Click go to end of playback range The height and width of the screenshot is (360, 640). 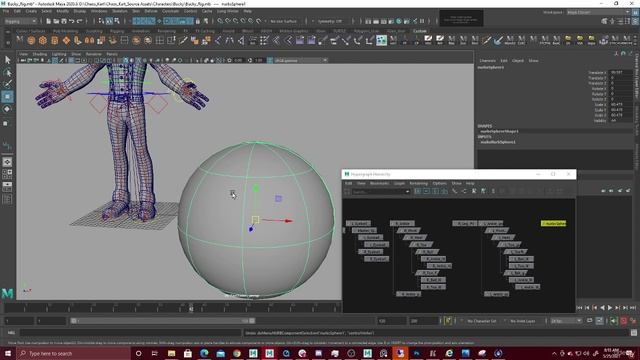click(x=632, y=307)
